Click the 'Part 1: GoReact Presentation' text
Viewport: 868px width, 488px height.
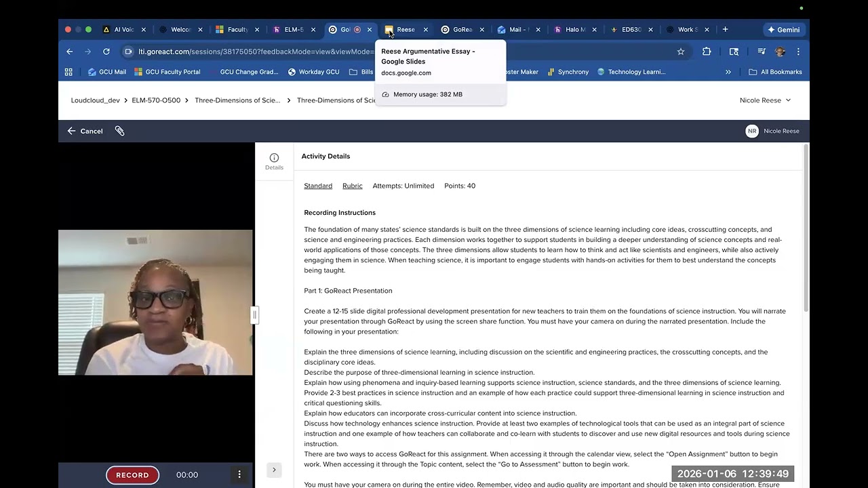348,291
